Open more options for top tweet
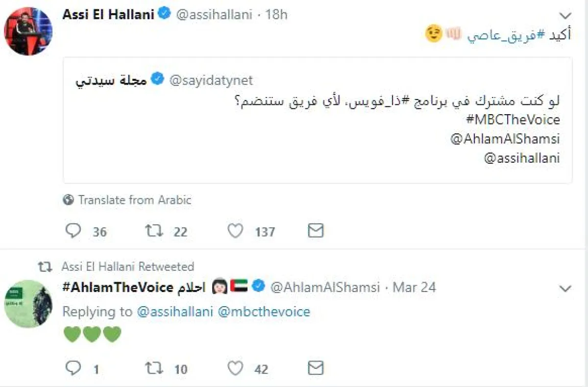588x387 pixels. (x=565, y=16)
